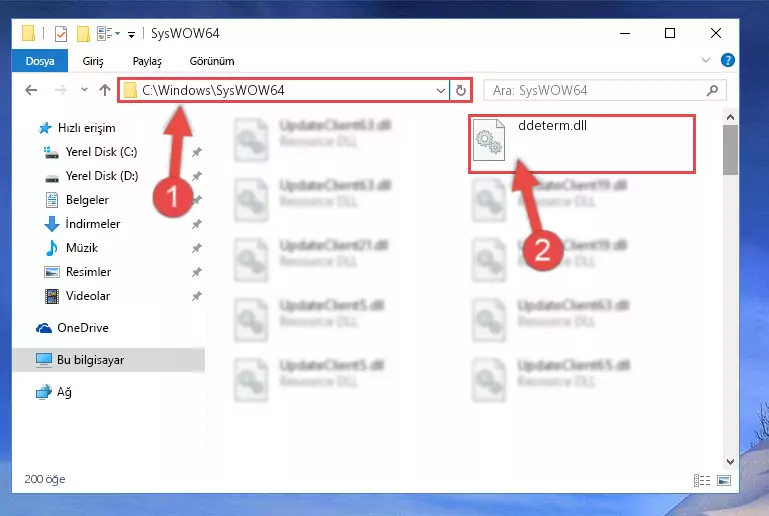
Task: Click the search magnifier icon
Action: click(713, 90)
